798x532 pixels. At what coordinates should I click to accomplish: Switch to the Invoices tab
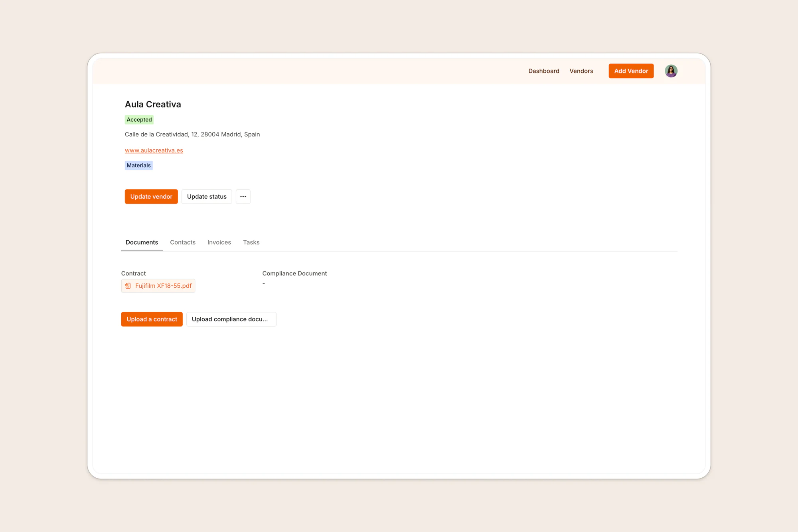click(x=219, y=242)
